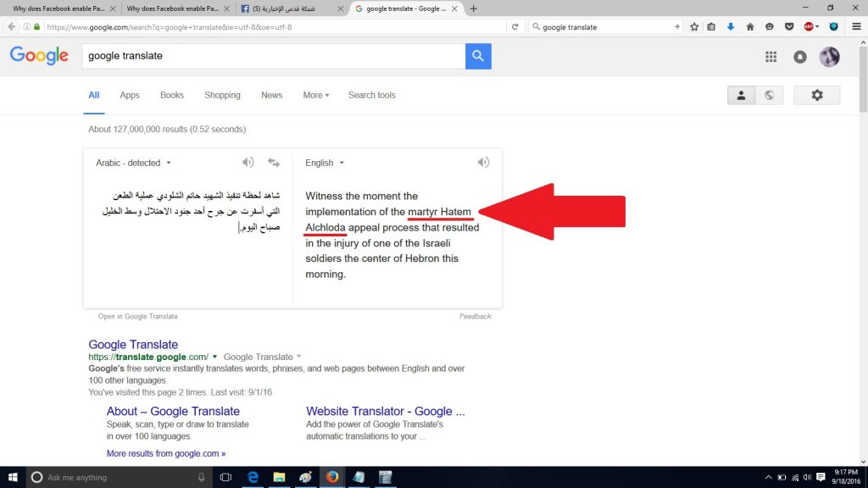Click More results from google.com
This screenshot has width=868, height=488.
pos(166,453)
